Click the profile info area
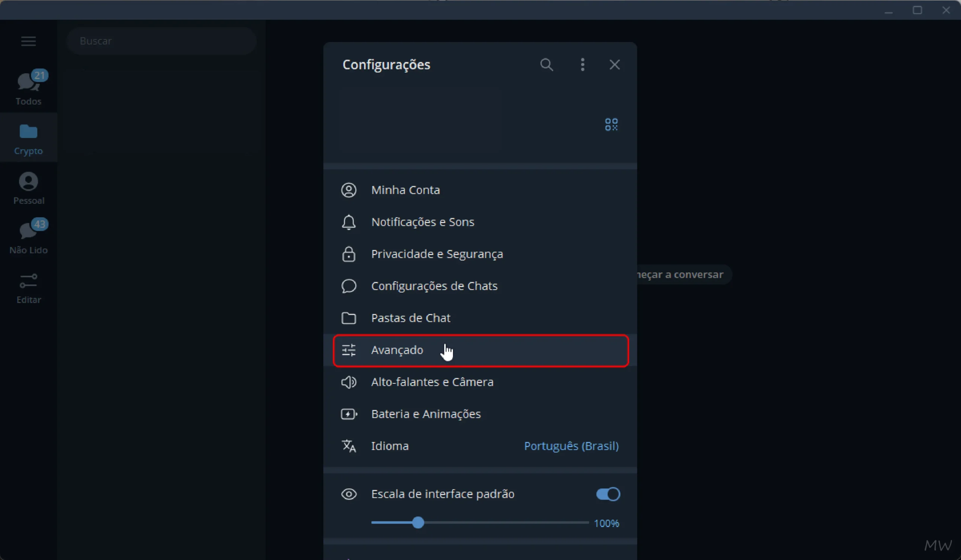 click(420, 120)
